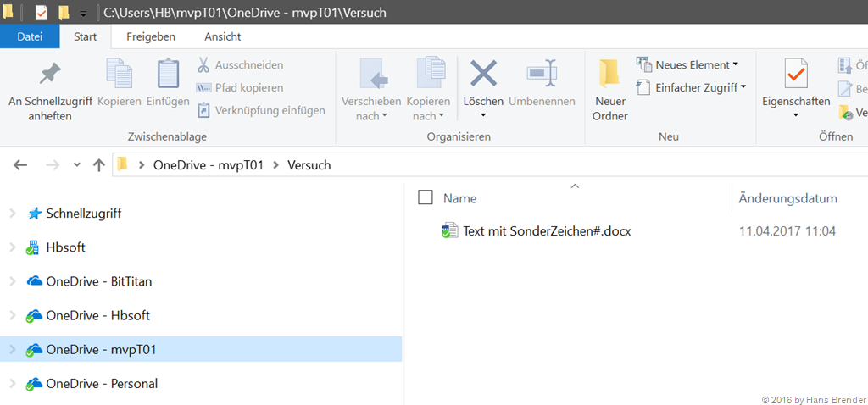The image size is (868, 405).
Task: Expand the Schnellzugriff tree node
Action: coord(13,214)
